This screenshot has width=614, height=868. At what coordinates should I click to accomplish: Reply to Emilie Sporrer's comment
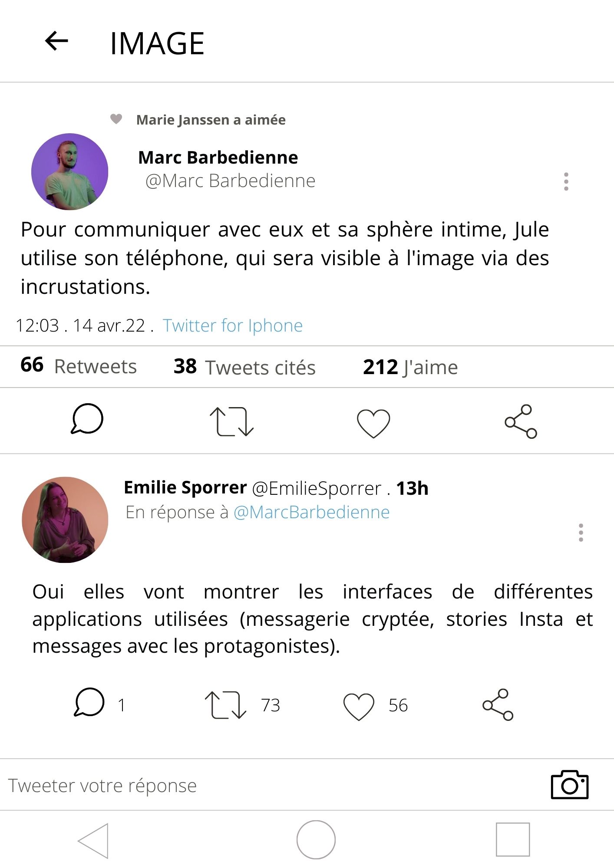[x=89, y=702]
